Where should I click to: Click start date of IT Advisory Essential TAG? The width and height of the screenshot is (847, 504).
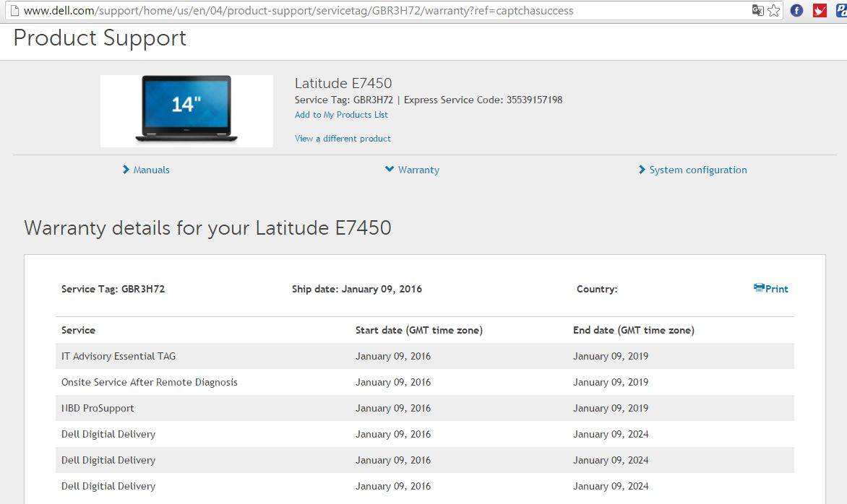tap(392, 356)
